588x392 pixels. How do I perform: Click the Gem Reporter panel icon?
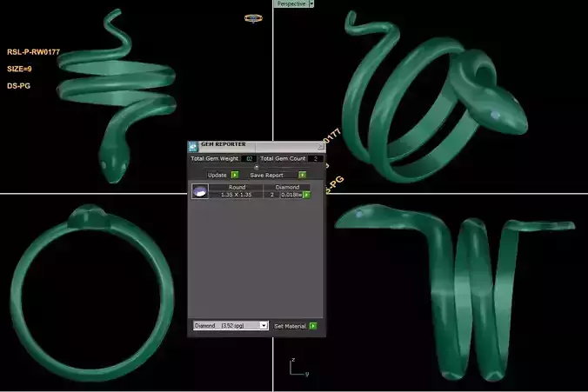point(193,147)
